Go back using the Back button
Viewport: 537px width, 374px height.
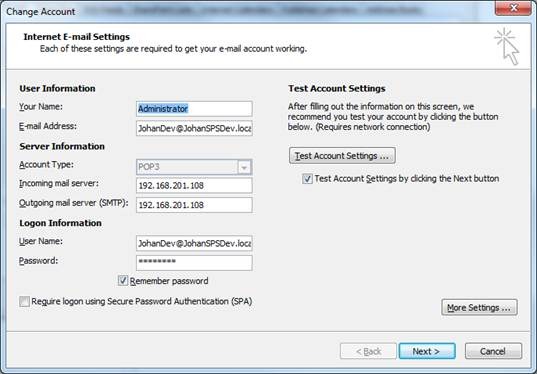coord(368,351)
